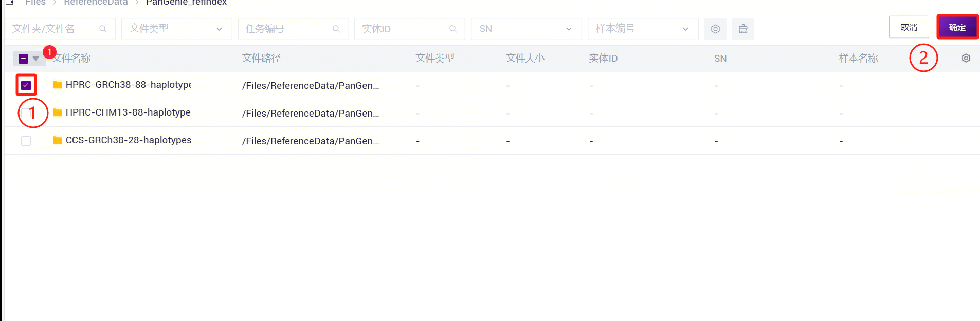Click file path of CCS-GRCh38-28-haplotypes row

point(311,141)
